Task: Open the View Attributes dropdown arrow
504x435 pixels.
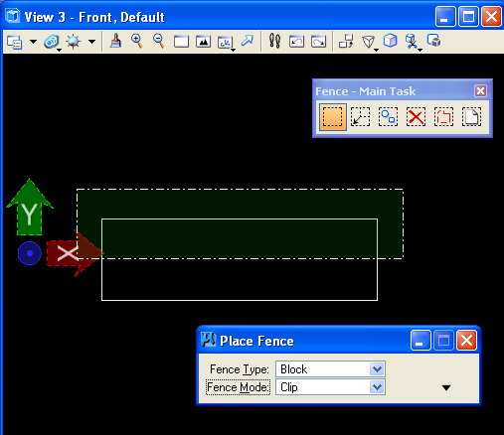Action: click(x=33, y=42)
